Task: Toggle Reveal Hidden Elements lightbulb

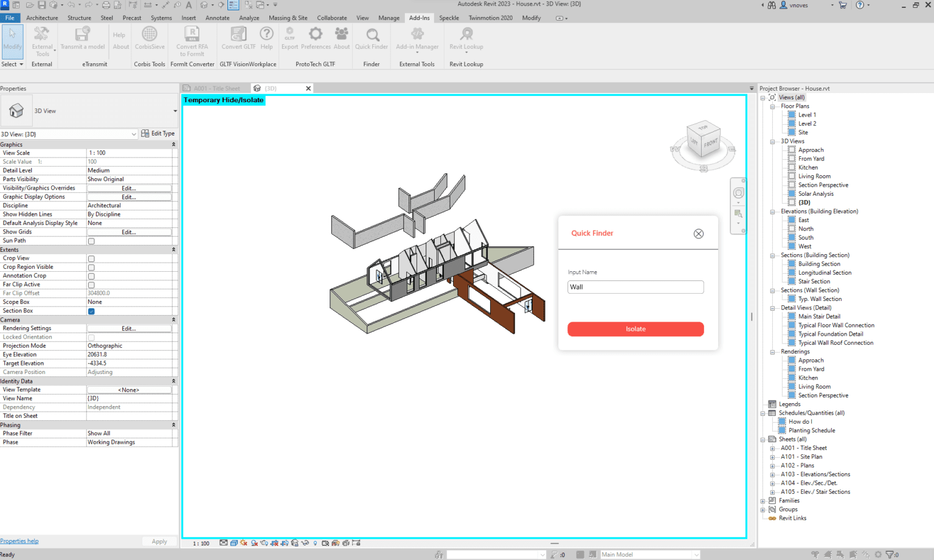Action: 315,543
